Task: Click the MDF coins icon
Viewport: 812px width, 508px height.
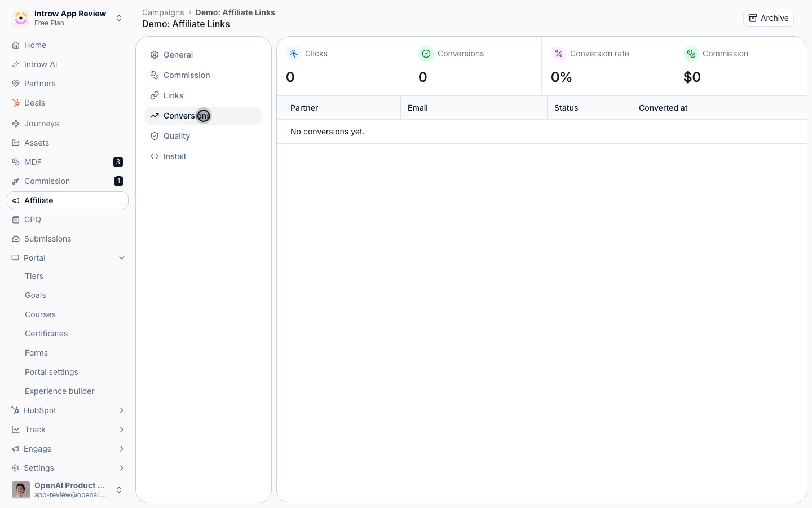Action: coord(16,162)
